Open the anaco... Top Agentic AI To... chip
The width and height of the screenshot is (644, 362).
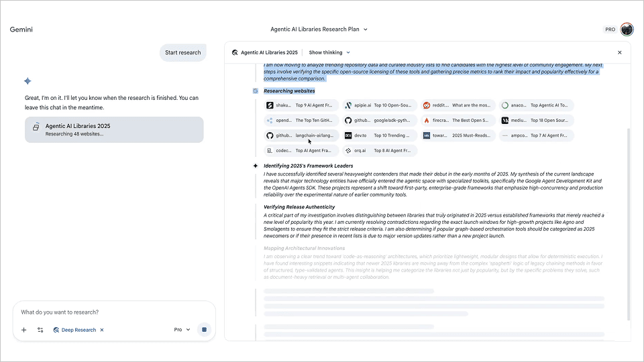click(x=537, y=105)
